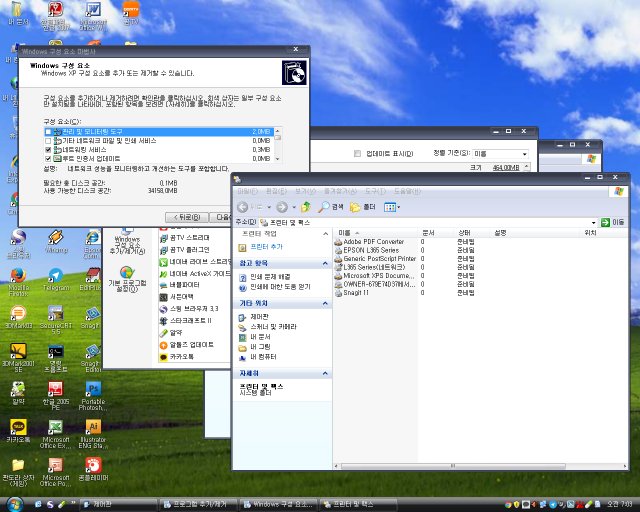Click the Back arrow toolbar icon

243,207
